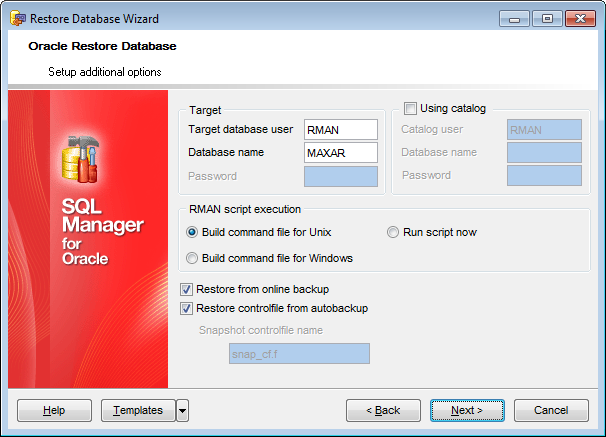Click the 'RMAN script execution' group label
The width and height of the screenshot is (606, 437).
click(245, 209)
